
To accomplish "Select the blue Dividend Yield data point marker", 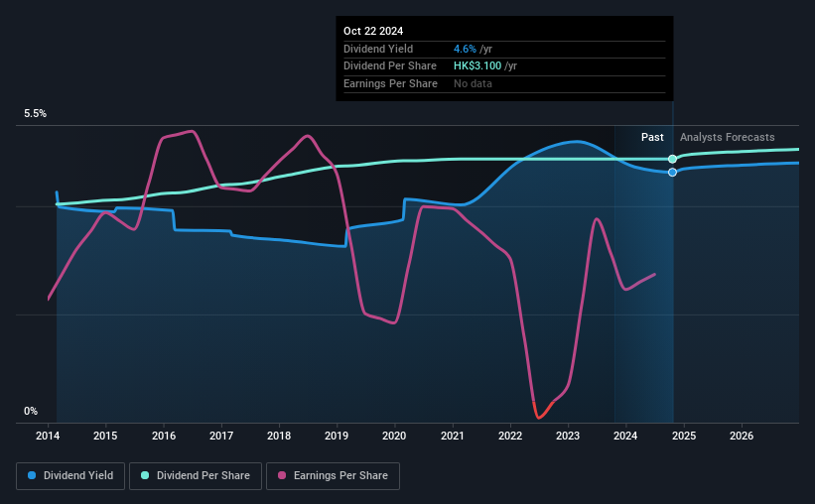I will [x=673, y=172].
